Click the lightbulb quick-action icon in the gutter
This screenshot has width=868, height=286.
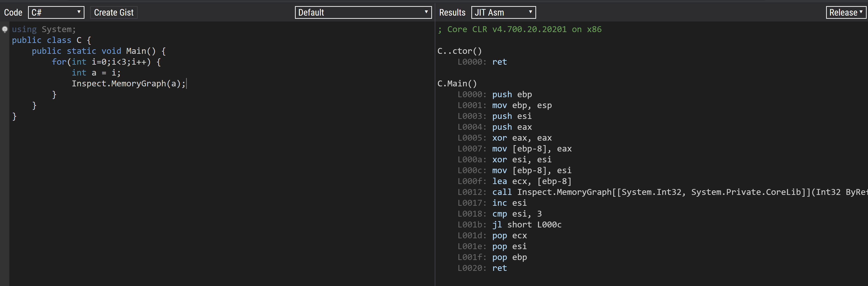click(x=5, y=30)
